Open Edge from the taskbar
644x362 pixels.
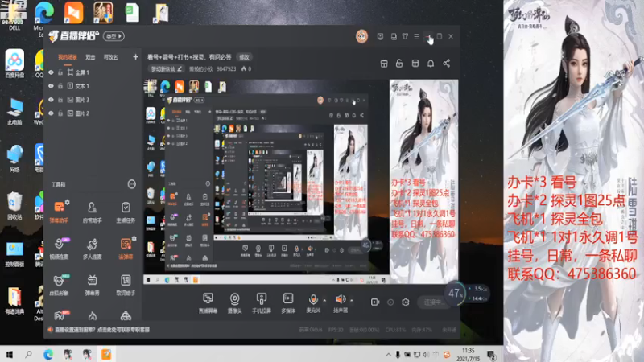[x=48, y=354]
